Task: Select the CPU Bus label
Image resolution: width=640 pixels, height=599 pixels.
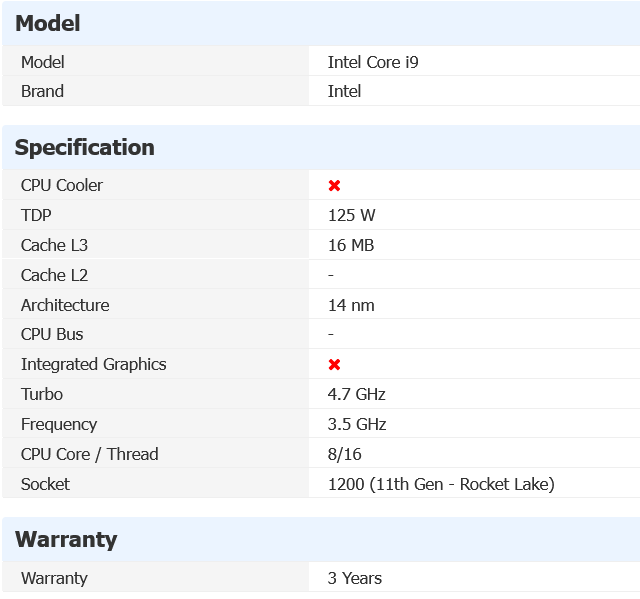Action: 52,335
